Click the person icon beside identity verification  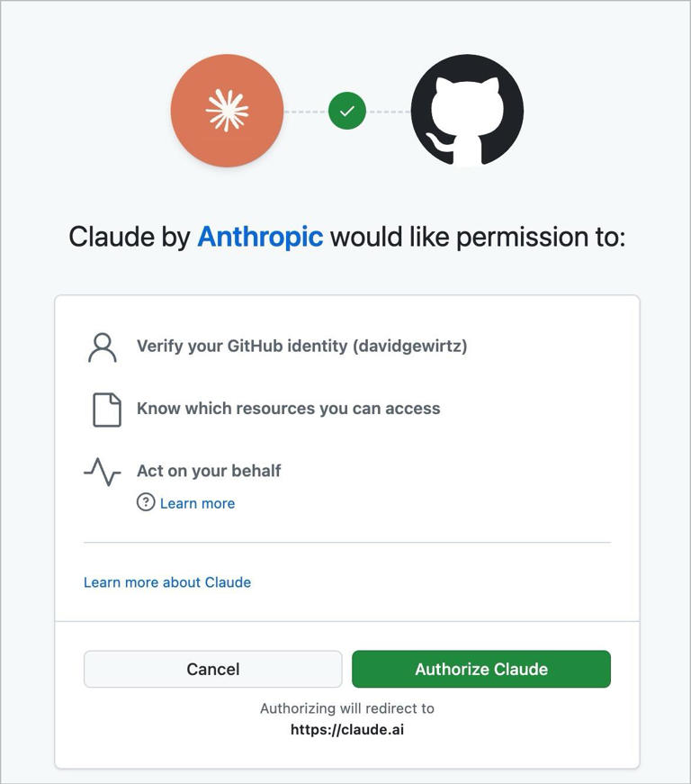coord(103,347)
